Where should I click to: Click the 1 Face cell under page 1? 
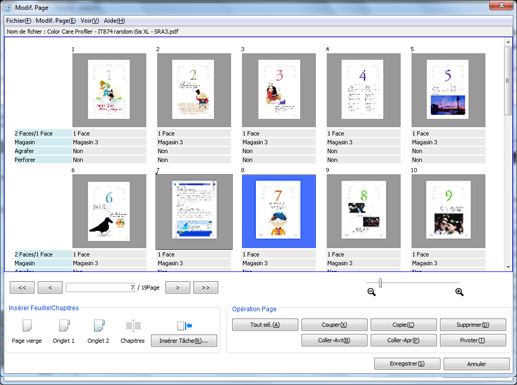pyautogui.click(x=109, y=133)
